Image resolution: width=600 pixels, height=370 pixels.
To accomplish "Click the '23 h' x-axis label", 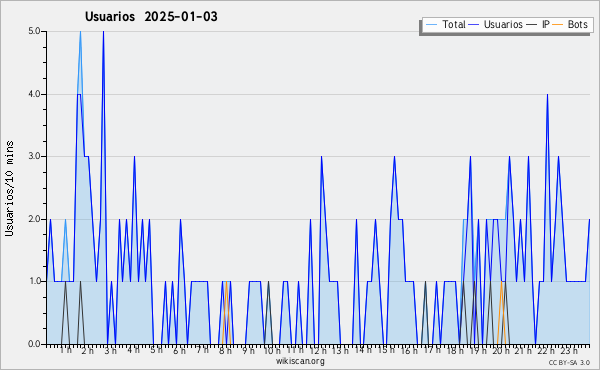I will (x=569, y=350).
